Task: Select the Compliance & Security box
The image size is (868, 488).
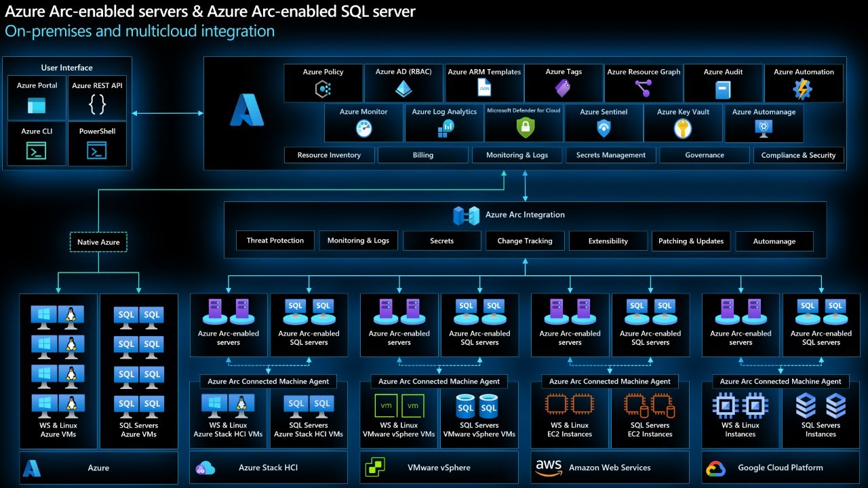Action: [798, 155]
